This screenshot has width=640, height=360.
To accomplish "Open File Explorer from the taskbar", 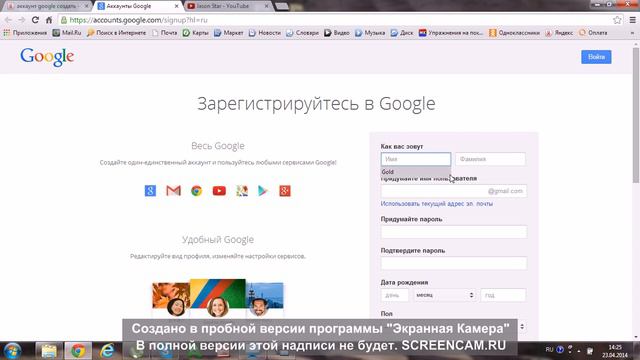I will coord(49,351).
